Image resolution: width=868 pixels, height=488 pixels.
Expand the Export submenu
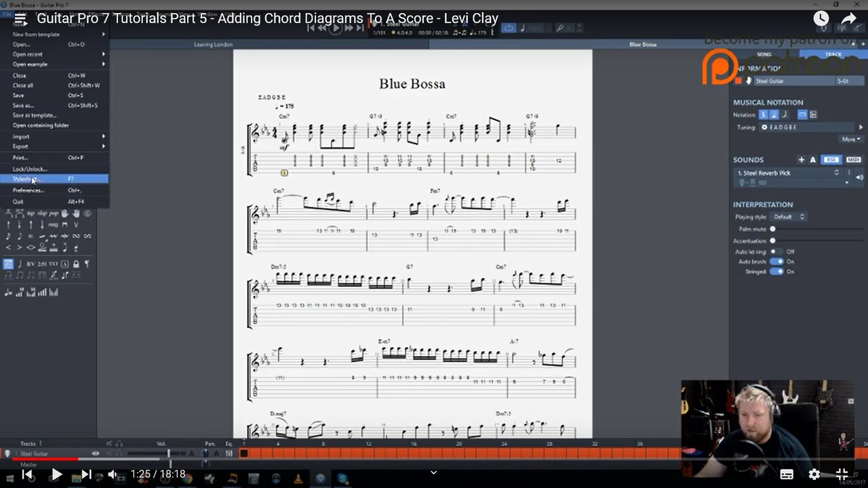point(54,146)
